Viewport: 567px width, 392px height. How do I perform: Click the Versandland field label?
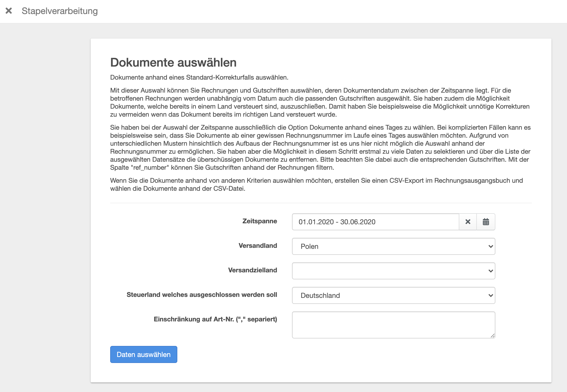258,246
